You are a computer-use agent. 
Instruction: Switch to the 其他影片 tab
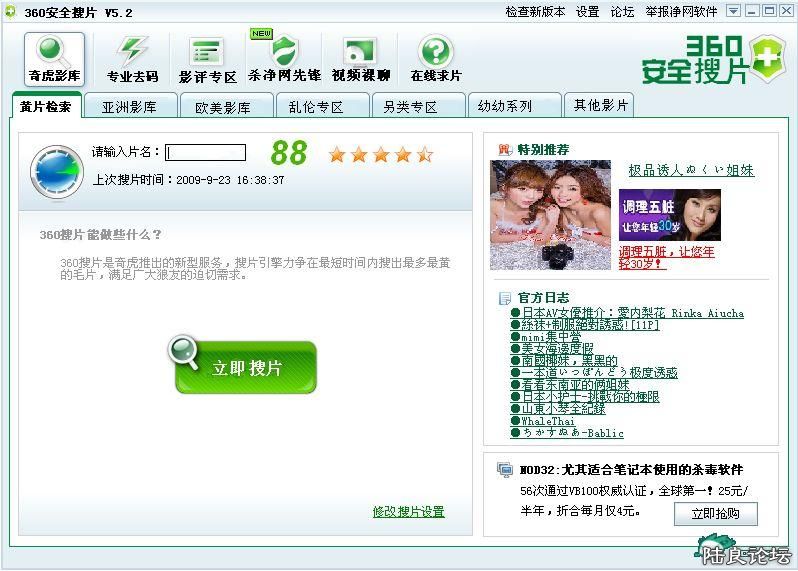[x=600, y=105]
